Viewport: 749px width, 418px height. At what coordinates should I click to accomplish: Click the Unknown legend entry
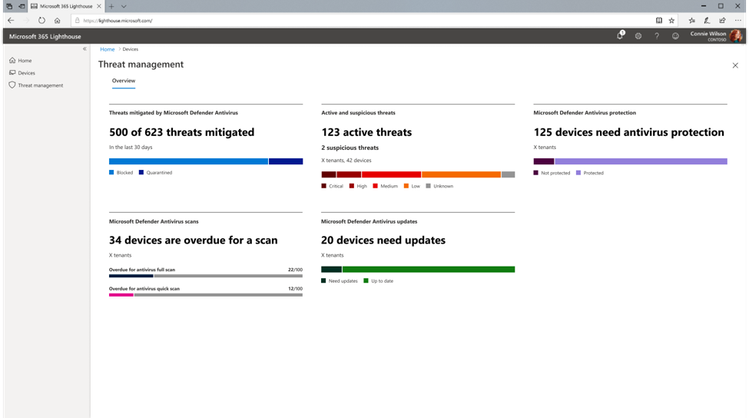(439, 186)
